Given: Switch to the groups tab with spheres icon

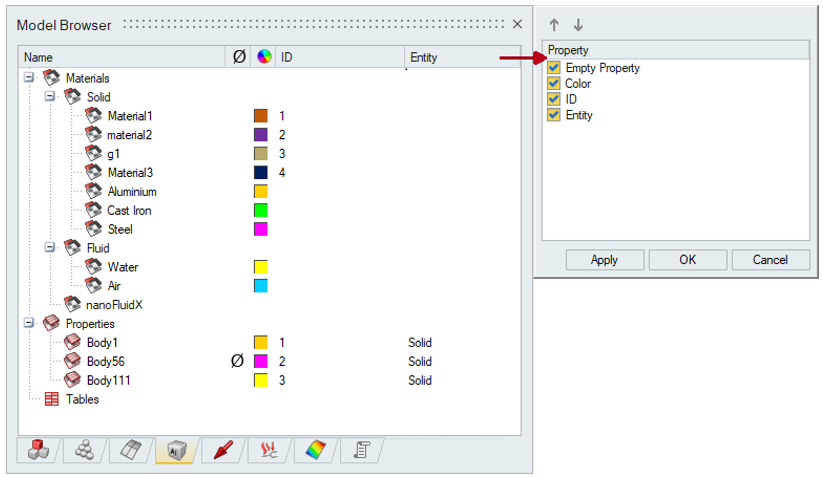Looking at the screenshot, I should [x=84, y=450].
